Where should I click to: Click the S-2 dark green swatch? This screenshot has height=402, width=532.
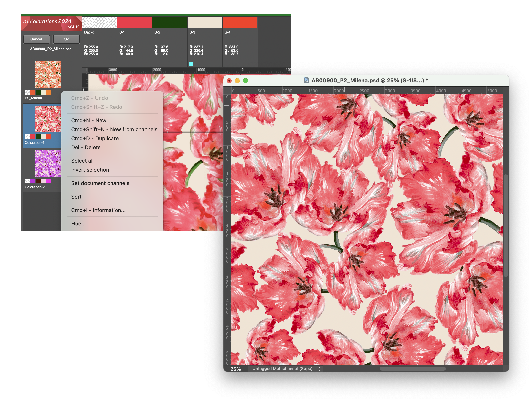pos(170,23)
